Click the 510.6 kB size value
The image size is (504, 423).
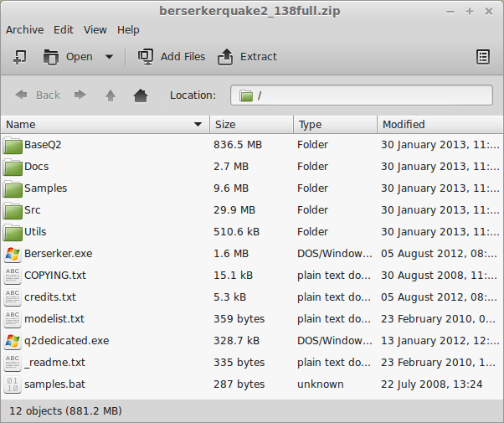pyautogui.click(x=237, y=232)
